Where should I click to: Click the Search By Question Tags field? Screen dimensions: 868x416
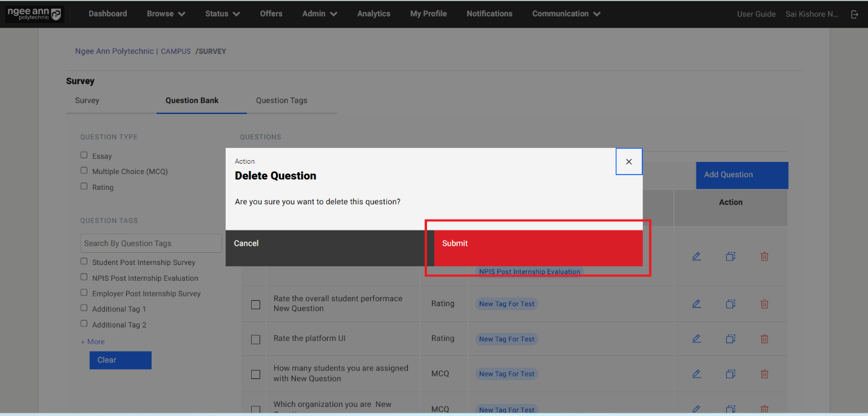(151, 243)
